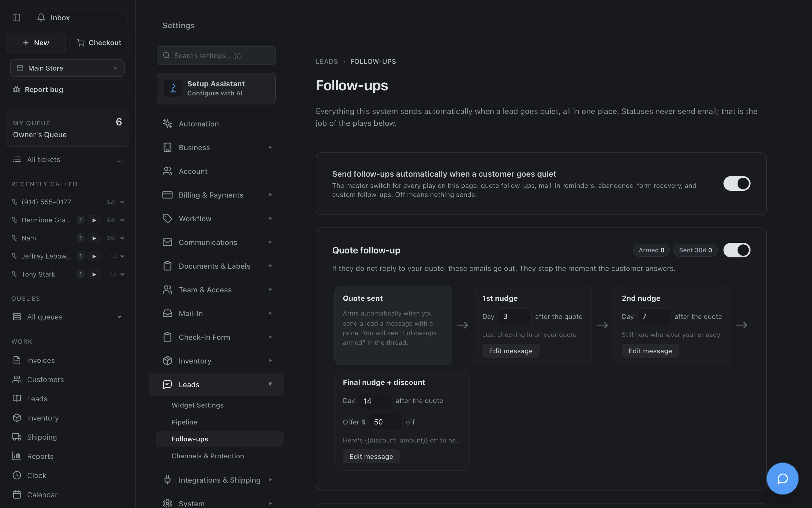
Task: Expand (914) 555-0177 call chevron
Action: [x=122, y=202]
